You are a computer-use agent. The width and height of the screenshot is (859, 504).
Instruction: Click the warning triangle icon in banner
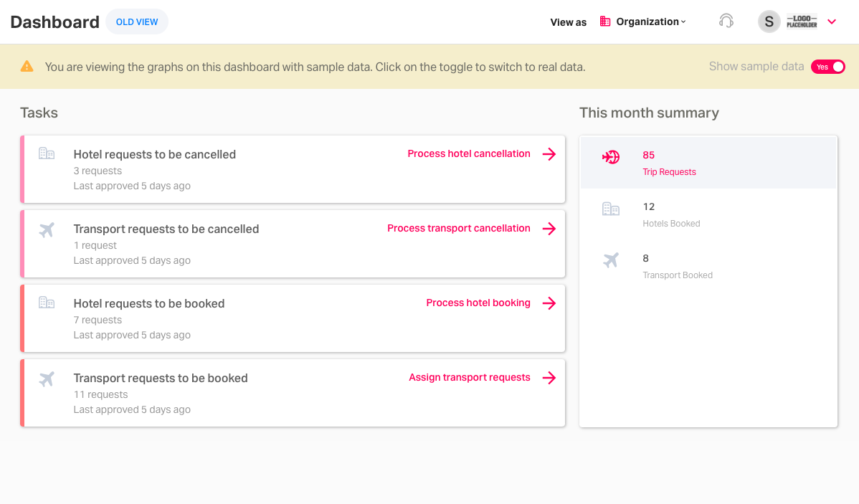click(27, 67)
